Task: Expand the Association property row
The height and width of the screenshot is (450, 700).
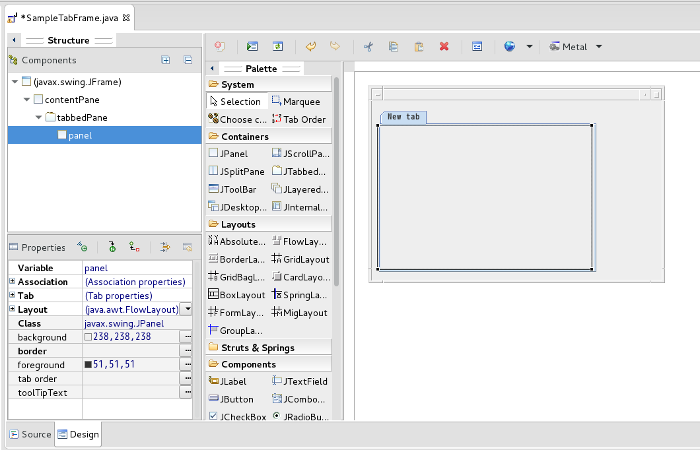Action: tap(12, 281)
